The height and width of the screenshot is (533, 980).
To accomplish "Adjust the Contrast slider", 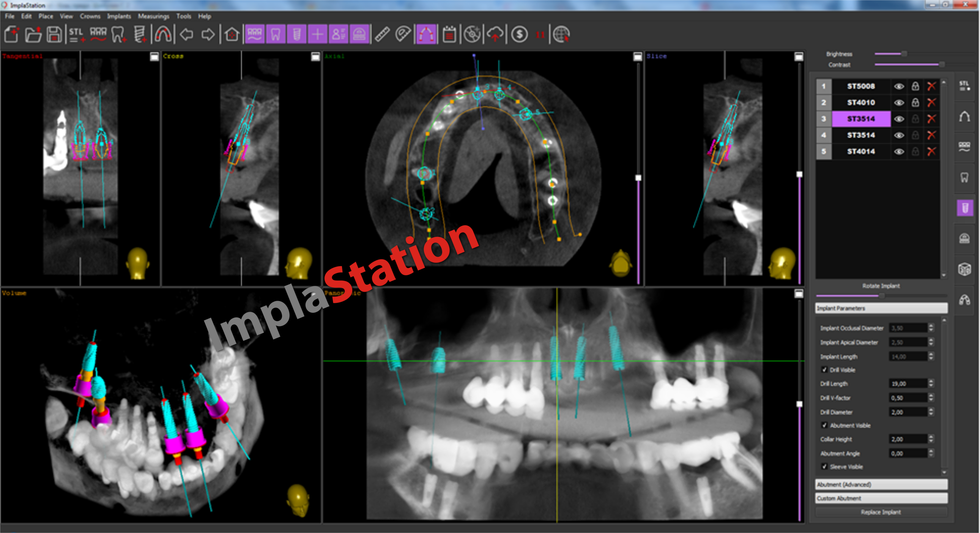I will 941,65.
